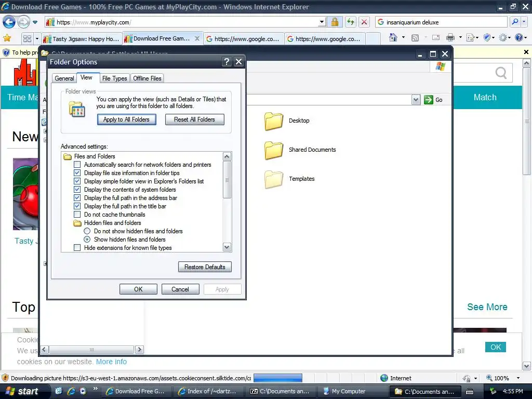Click the Print icon in IE toolbar
532x399 pixels.
(450, 37)
